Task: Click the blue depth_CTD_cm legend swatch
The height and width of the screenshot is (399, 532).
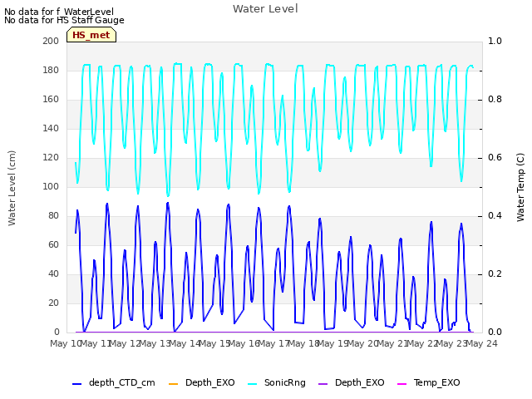Action: 77,384
